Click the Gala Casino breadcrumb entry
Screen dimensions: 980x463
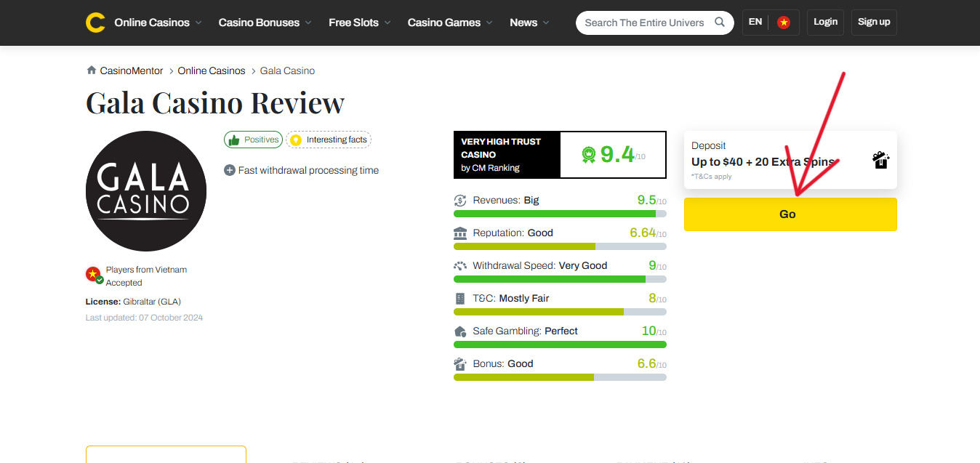pos(287,71)
